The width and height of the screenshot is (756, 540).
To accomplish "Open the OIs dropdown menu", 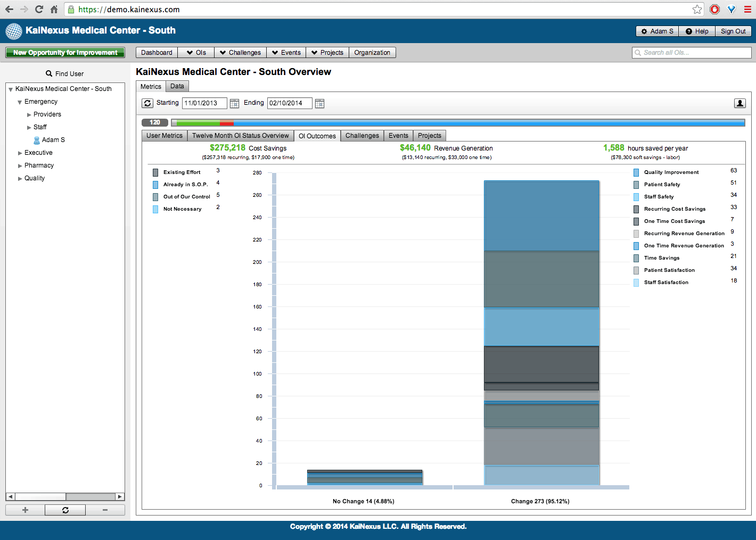I will 196,53.
